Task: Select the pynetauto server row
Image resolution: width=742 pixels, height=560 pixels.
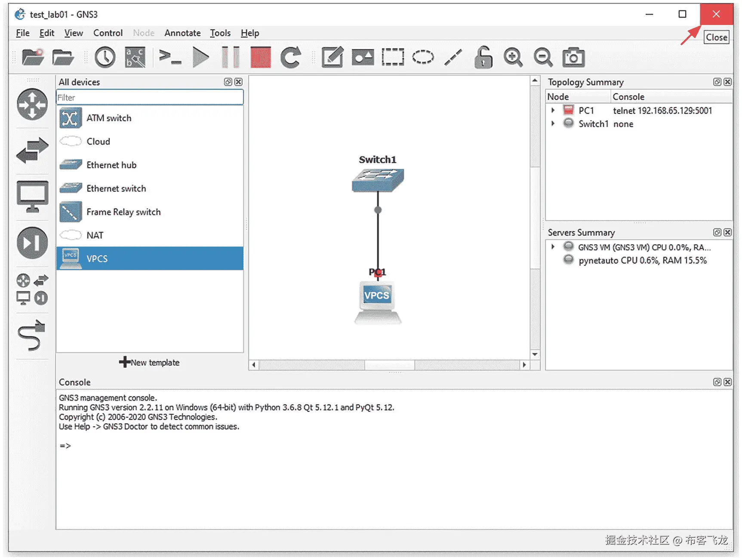Action: coord(639,260)
